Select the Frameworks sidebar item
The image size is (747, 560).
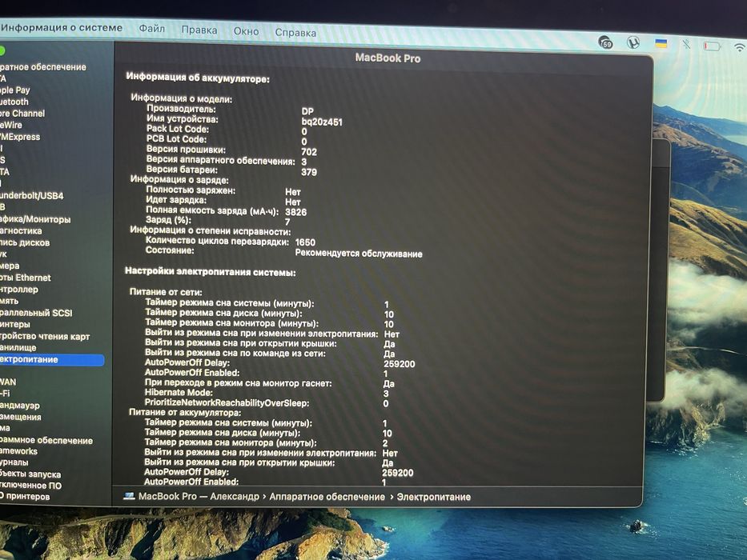(x=18, y=451)
